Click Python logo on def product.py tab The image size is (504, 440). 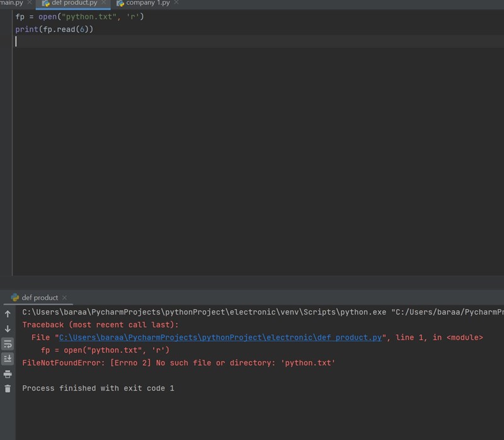(44, 4)
